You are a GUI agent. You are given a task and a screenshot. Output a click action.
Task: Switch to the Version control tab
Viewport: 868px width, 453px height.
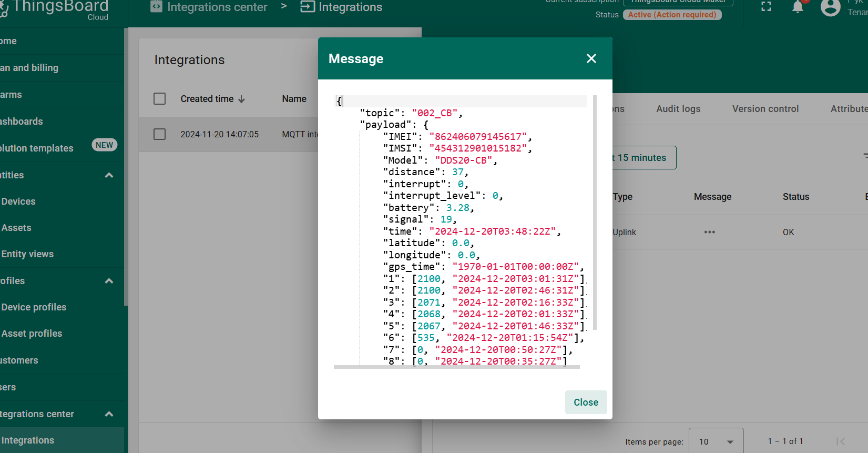765,109
